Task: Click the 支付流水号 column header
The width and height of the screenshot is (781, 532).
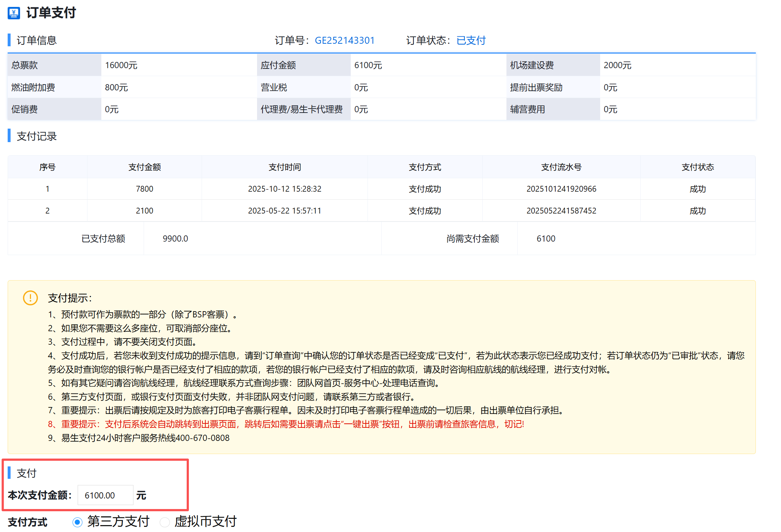Action: (561, 167)
